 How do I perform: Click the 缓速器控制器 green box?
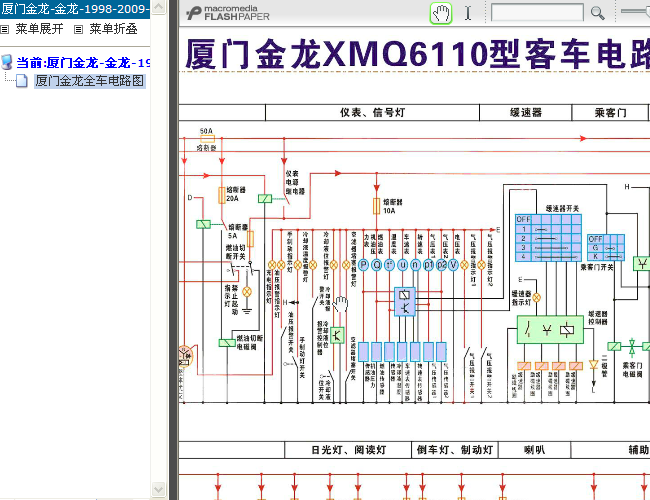(x=550, y=330)
